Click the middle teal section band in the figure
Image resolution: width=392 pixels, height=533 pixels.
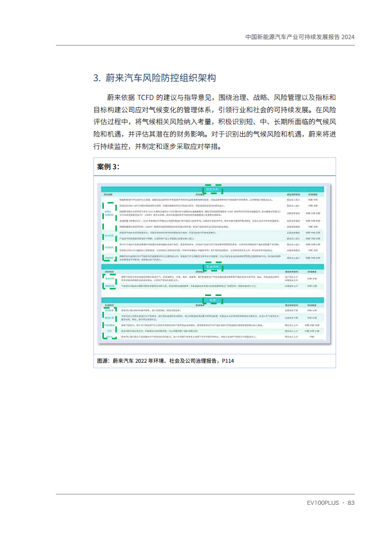213,267
